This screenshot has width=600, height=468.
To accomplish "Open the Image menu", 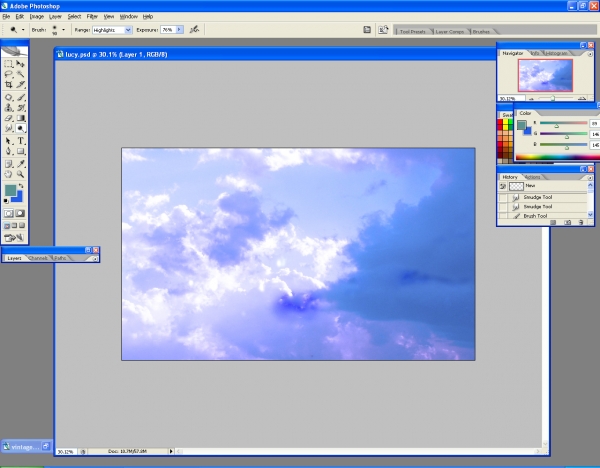I will point(37,16).
